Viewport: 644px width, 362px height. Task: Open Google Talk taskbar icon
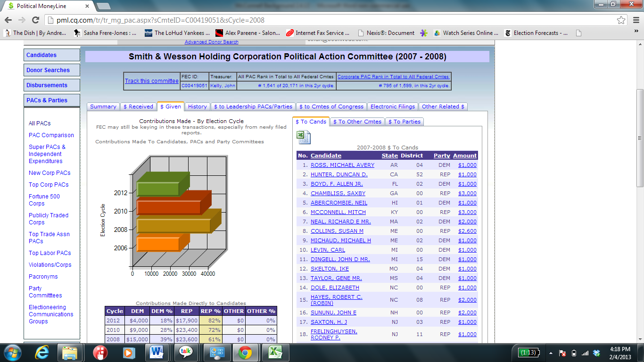click(x=186, y=353)
